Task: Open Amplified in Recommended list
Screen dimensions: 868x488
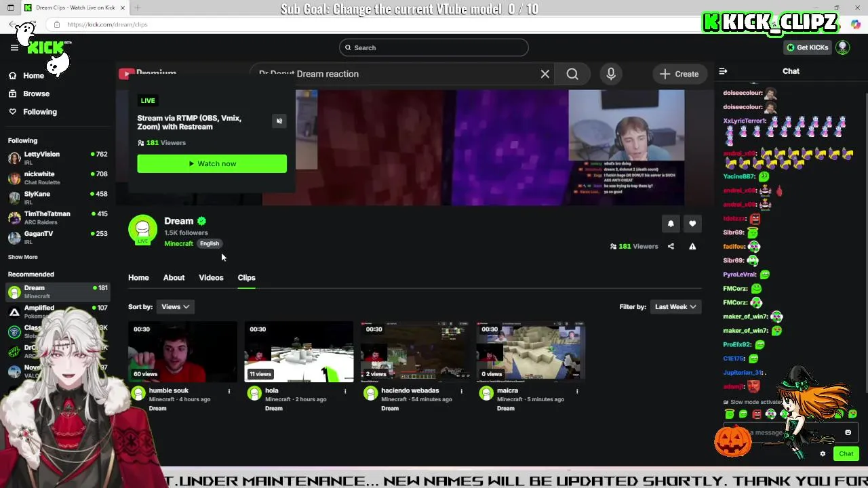Action: point(58,312)
